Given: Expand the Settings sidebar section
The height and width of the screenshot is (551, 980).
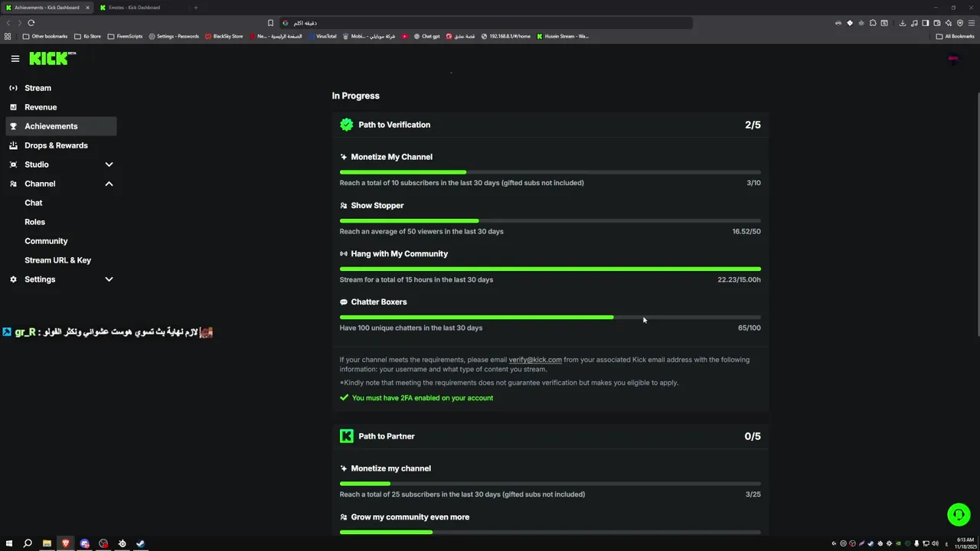Looking at the screenshot, I should click(109, 279).
